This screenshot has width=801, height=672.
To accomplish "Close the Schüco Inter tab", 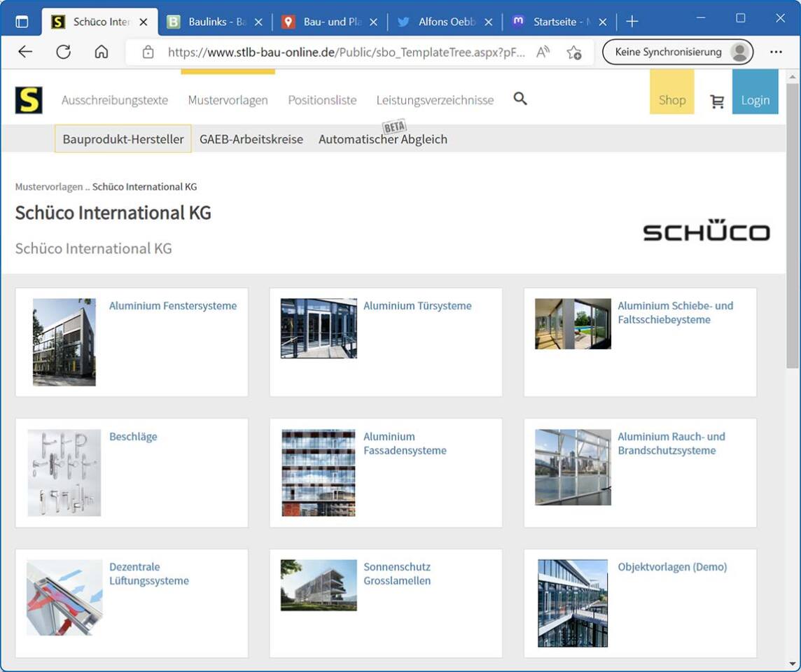I will point(144,22).
